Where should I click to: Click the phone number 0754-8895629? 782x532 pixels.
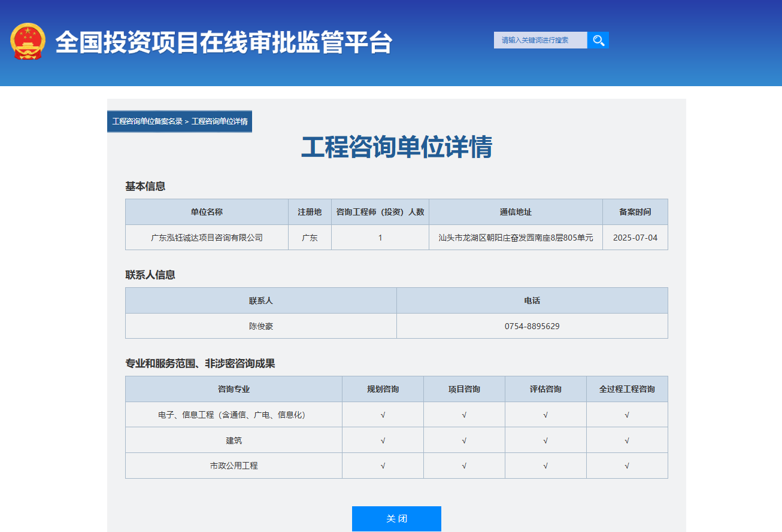(x=532, y=326)
